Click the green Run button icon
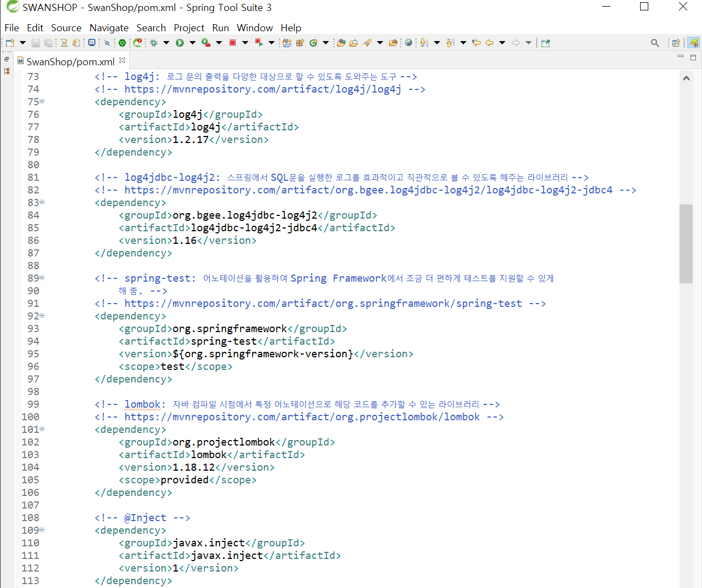702x588 pixels. 180,43
